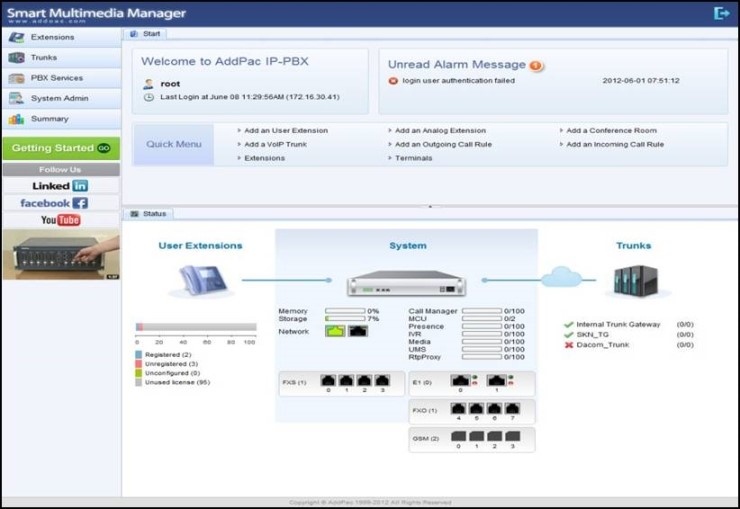Click the cloud icon near Trunks
The height and width of the screenshot is (509, 740).
pyautogui.click(x=561, y=277)
